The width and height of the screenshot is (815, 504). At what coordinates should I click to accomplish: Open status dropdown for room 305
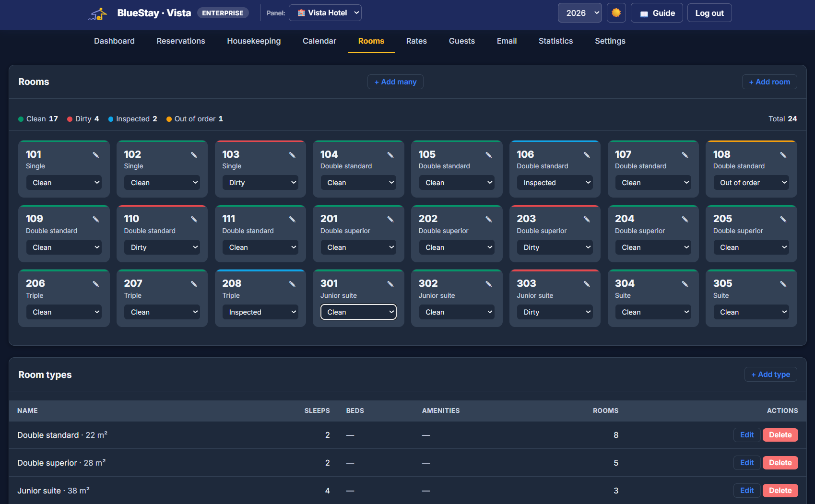tap(751, 312)
